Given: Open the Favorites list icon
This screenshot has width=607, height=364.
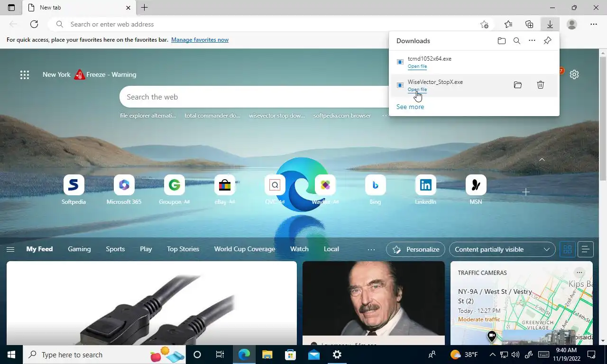Looking at the screenshot, I should [x=508, y=24].
